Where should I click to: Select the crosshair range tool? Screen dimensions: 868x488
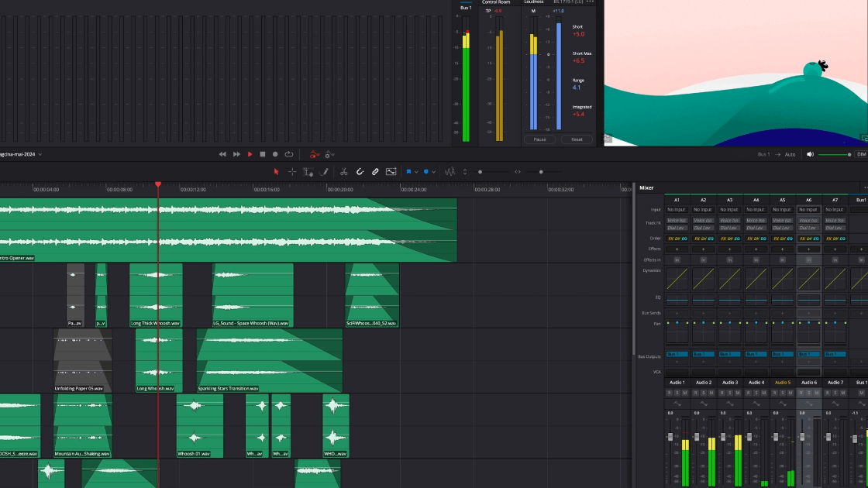pos(291,172)
